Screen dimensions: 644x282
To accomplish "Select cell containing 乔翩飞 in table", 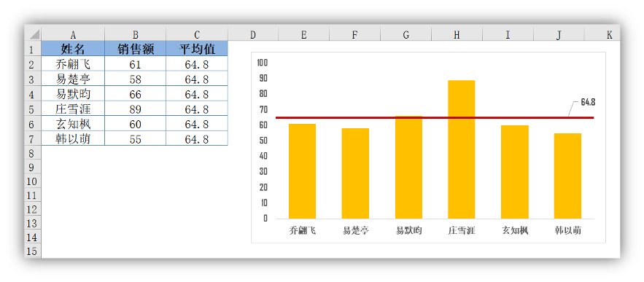I will pos(73,64).
